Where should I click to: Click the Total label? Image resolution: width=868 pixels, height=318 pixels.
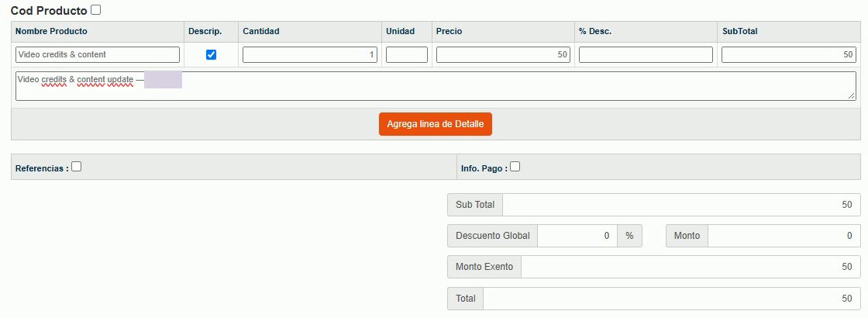pyautogui.click(x=466, y=298)
